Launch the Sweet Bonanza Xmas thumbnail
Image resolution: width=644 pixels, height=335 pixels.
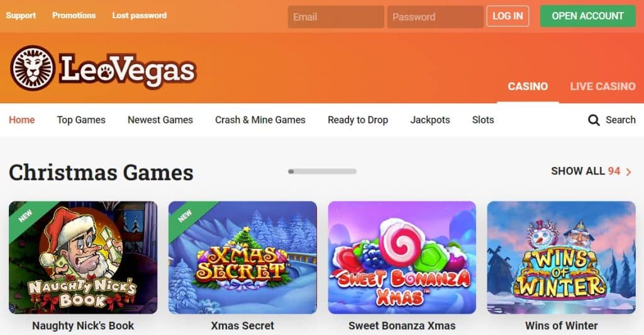(402, 258)
